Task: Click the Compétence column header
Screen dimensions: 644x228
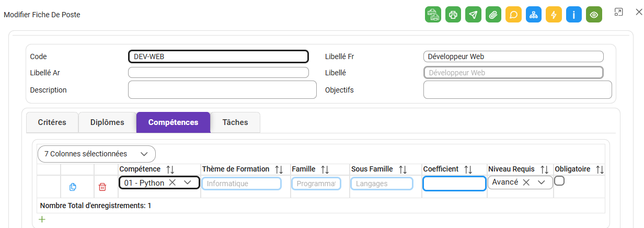Action: point(140,169)
